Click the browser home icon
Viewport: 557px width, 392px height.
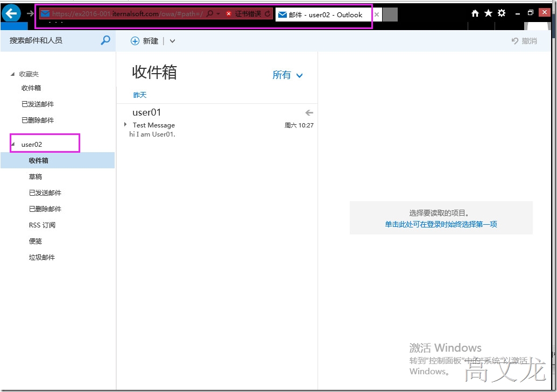click(x=475, y=13)
